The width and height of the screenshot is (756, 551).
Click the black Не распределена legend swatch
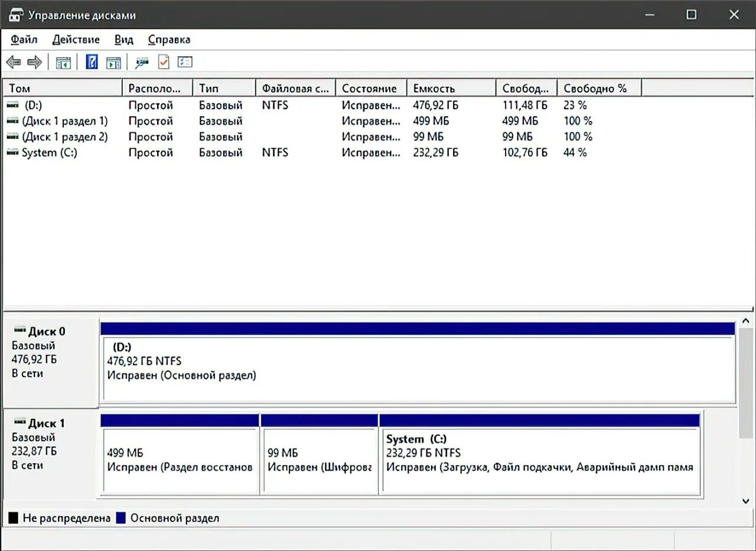click(13, 518)
